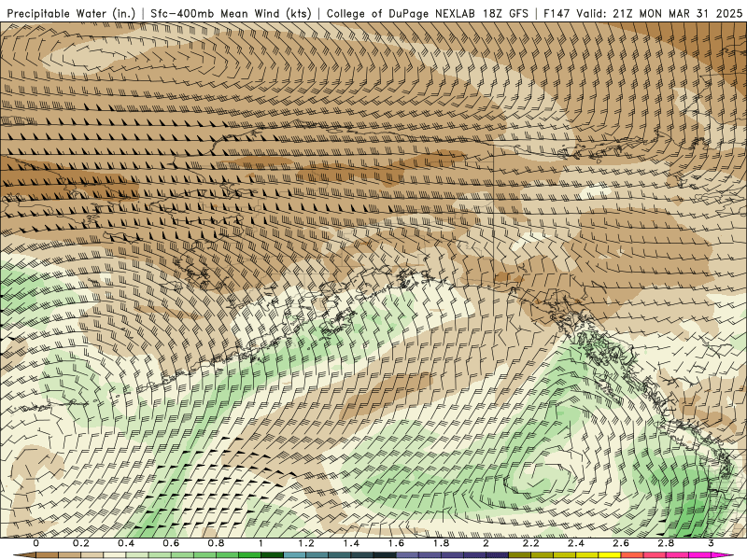Click the "Sfc-400mb Mean Wind (kts)" title text
747x560 pixels.
[x=231, y=13]
